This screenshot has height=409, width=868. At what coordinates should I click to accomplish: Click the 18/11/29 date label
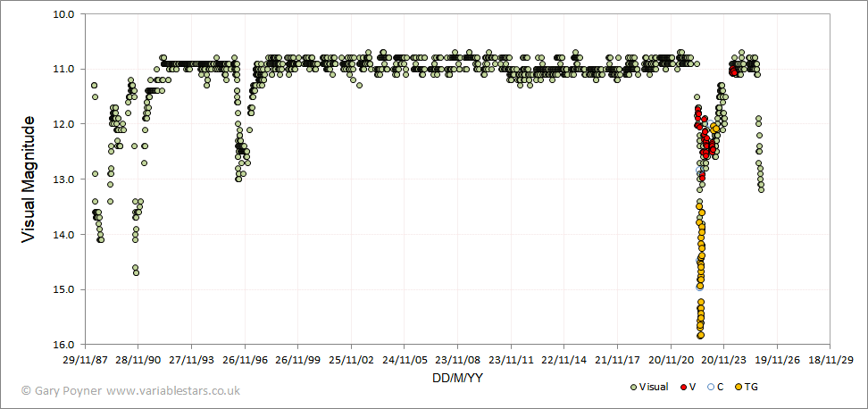(x=830, y=360)
